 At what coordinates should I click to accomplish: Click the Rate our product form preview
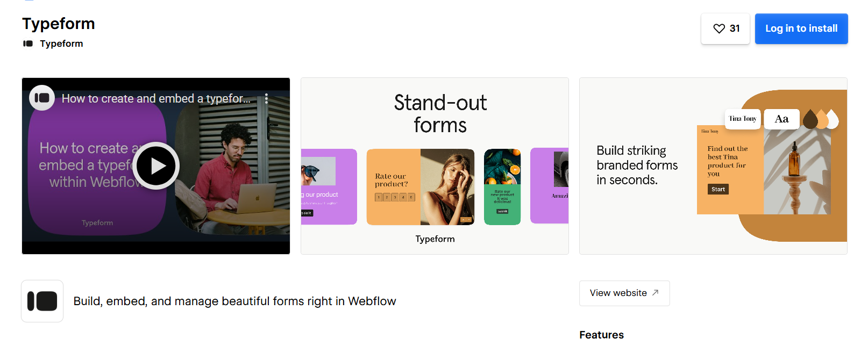pyautogui.click(x=420, y=186)
